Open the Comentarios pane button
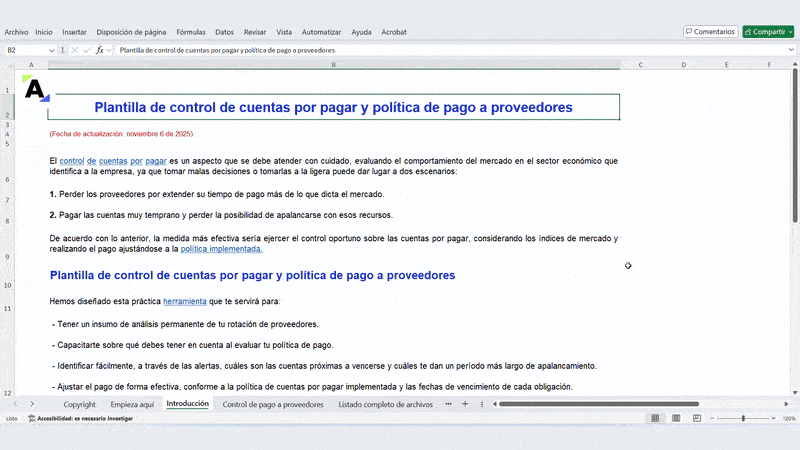The width and height of the screenshot is (800, 450). tap(710, 32)
